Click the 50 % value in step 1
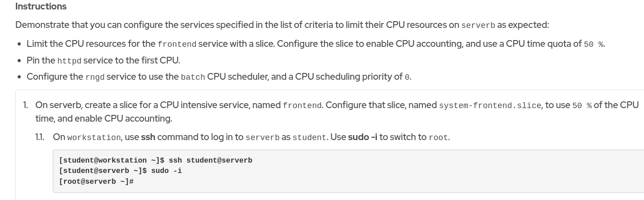Image resolution: width=644 pixels, height=200 pixels. point(582,106)
